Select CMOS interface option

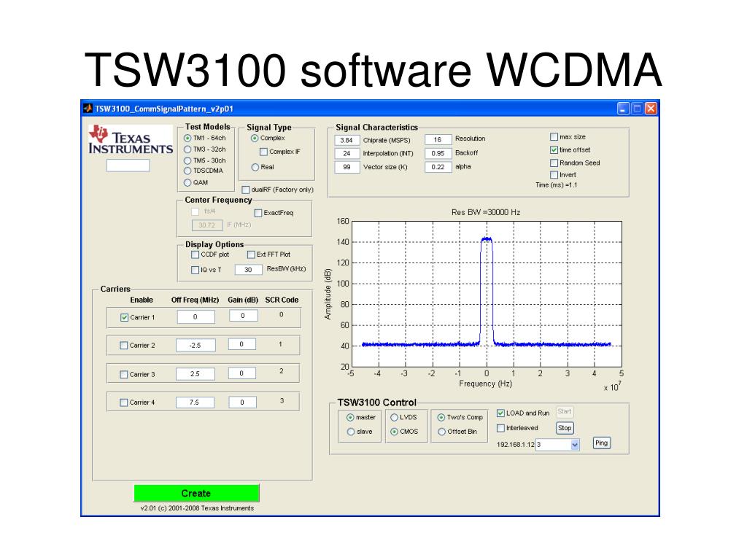click(x=394, y=432)
